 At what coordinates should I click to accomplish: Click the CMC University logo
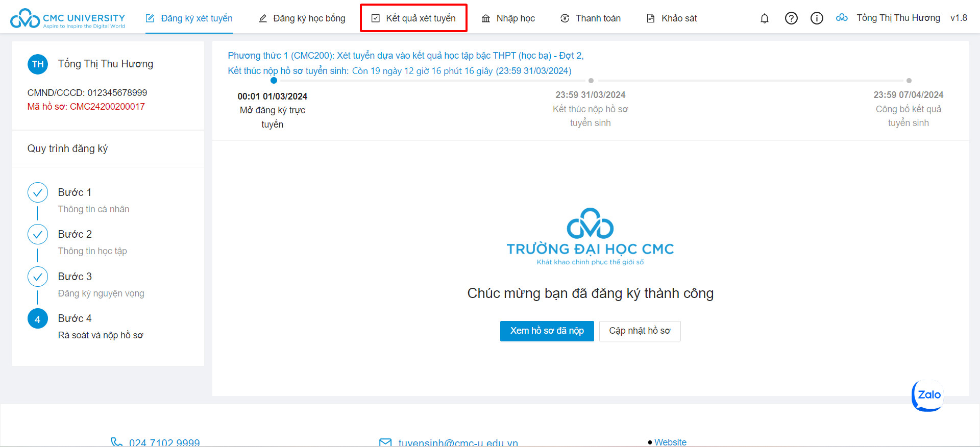click(x=68, y=18)
